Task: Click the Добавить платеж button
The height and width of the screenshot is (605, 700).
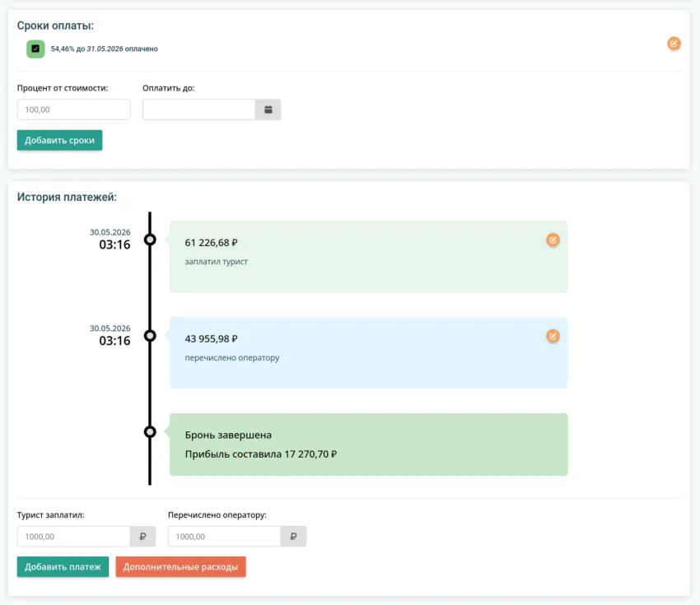Action: coord(63,566)
